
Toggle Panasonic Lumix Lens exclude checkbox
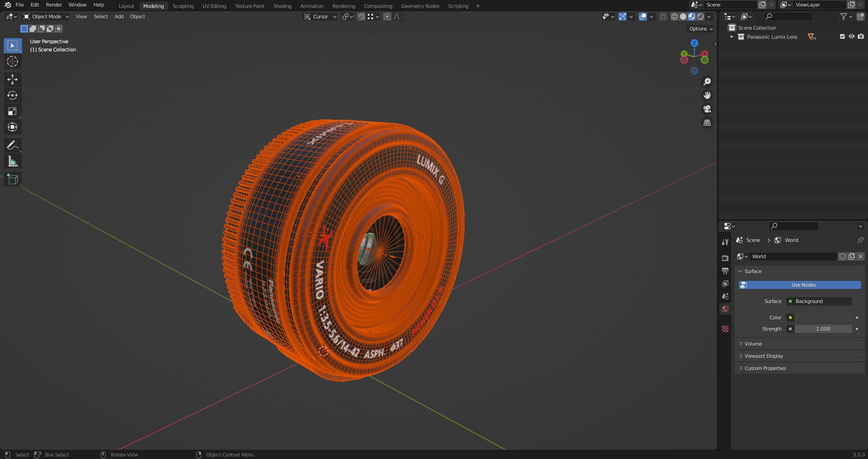click(x=842, y=37)
